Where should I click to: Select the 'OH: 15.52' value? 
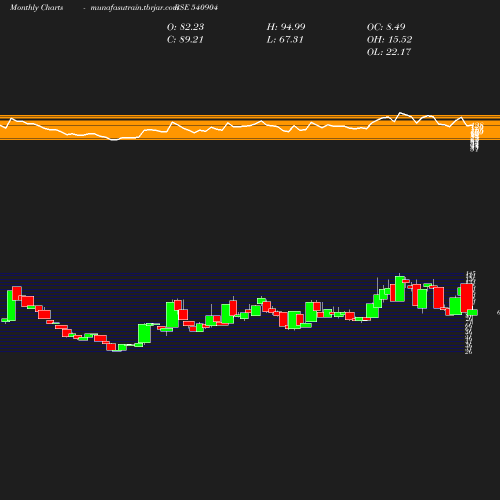(389, 39)
